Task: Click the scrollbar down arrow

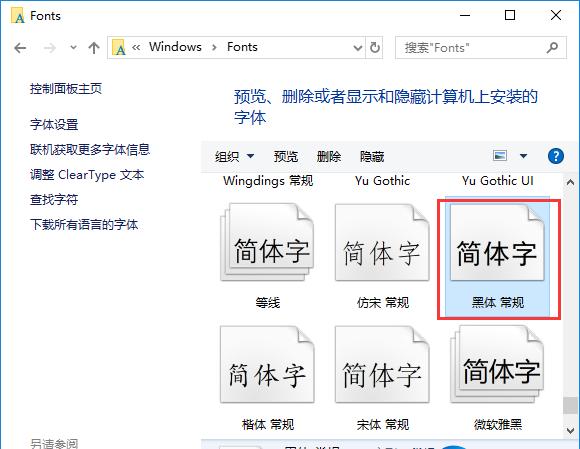Action: (x=570, y=430)
